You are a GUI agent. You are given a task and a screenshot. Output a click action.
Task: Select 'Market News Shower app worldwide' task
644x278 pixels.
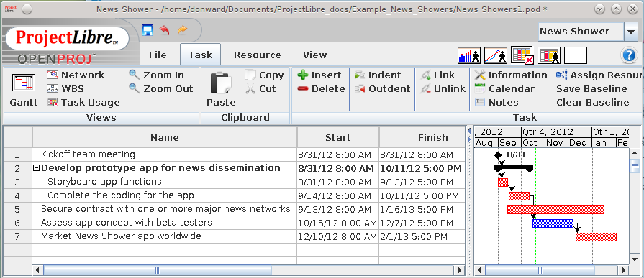point(121,236)
